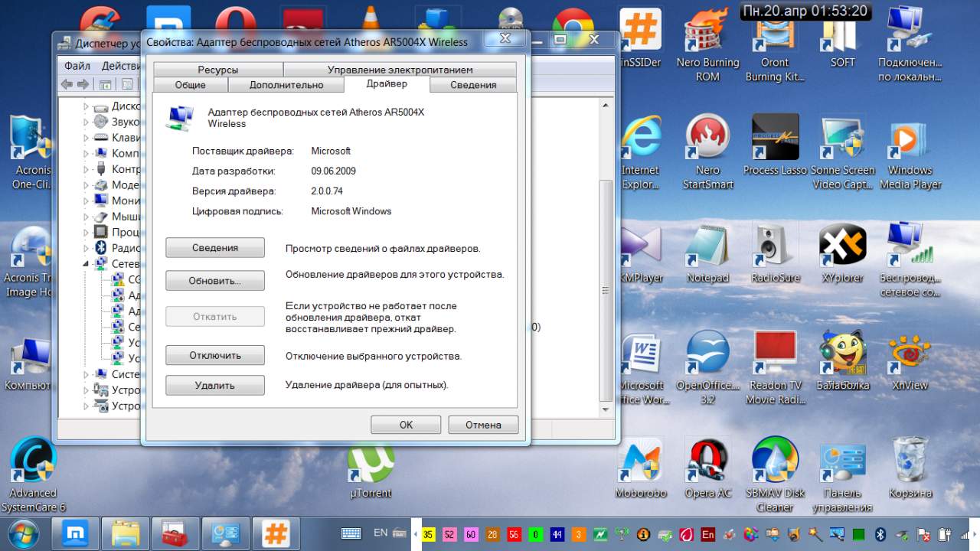Switch to the Ресурсы tab
Viewport: 980px width, 551px height.
(218, 70)
